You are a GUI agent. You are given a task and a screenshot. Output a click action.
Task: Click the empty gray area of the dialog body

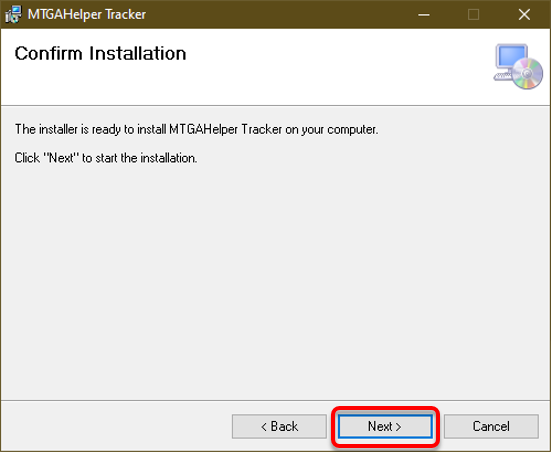[x=276, y=281]
